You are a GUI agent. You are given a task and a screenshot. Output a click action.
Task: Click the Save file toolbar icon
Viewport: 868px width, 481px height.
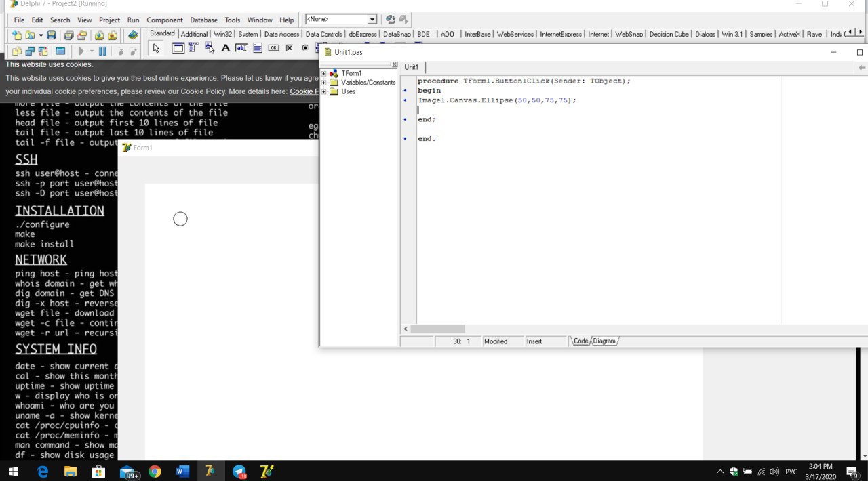tap(52, 35)
